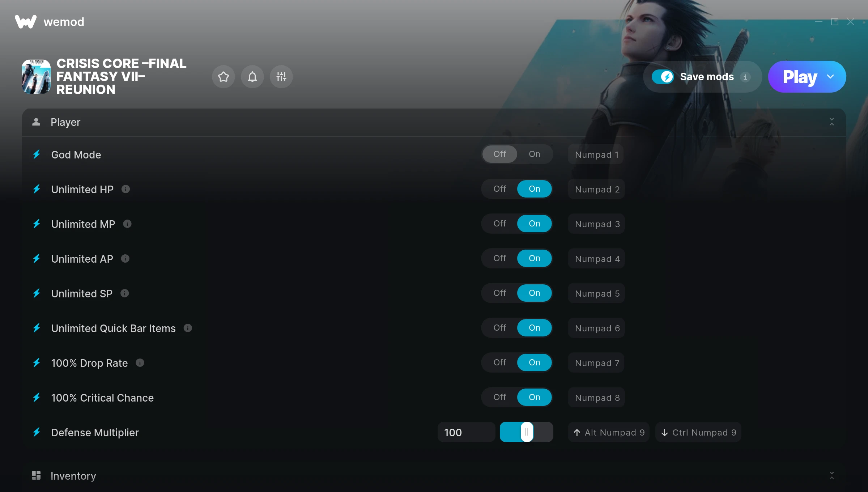Click the Defense Multiplier slider handle
Screen dimensions: 868x492
coord(527,432)
